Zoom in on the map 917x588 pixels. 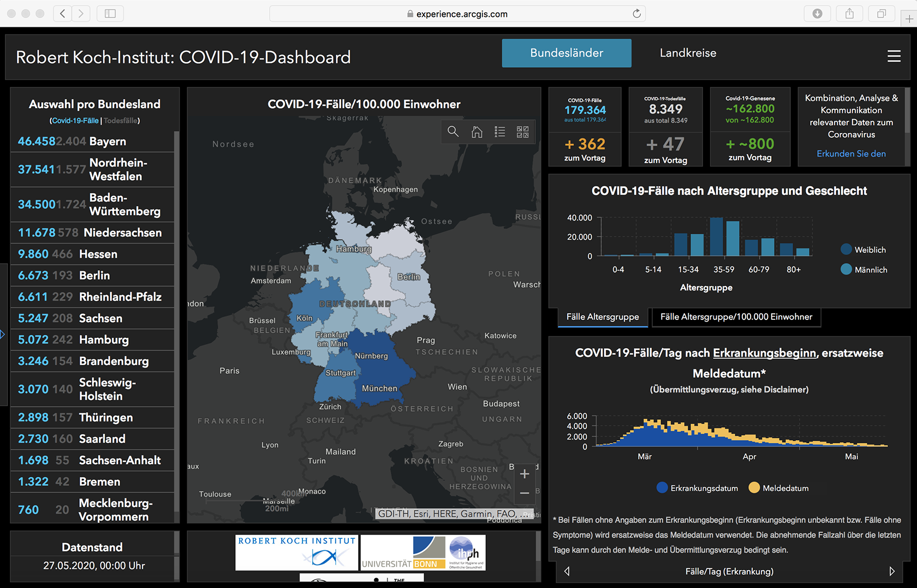click(x=525, y=474)
